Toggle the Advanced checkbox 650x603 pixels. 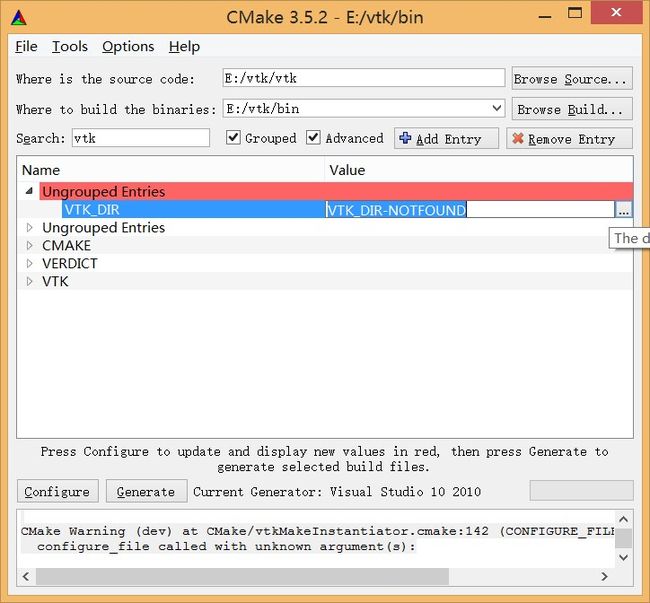coord(313,137)
